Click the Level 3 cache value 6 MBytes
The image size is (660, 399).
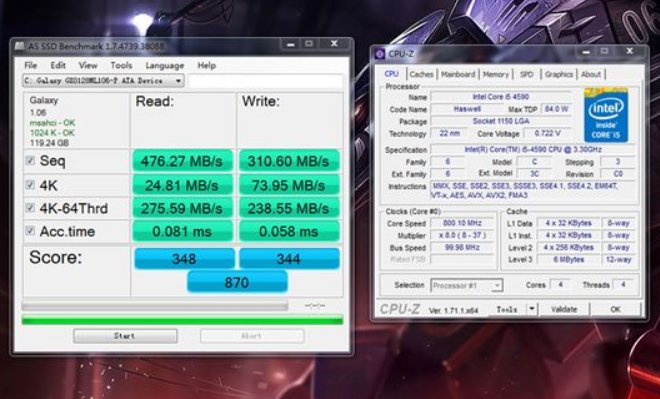(568, 260)
